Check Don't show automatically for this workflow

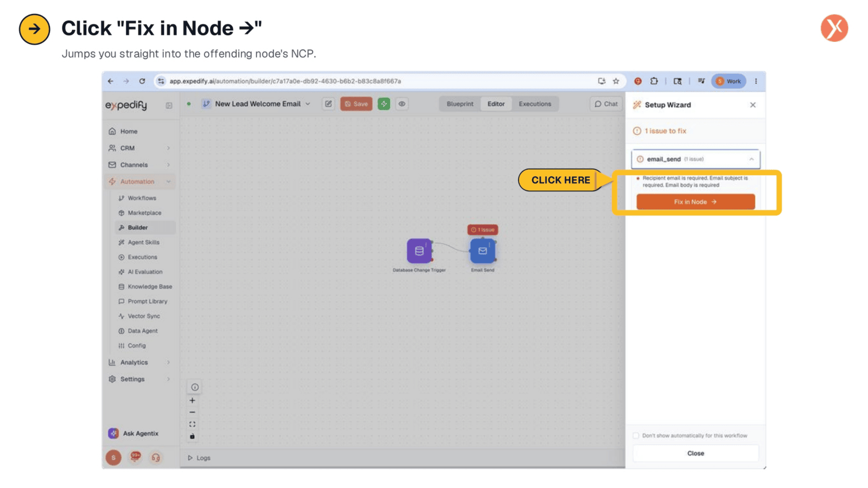point(636,435)
